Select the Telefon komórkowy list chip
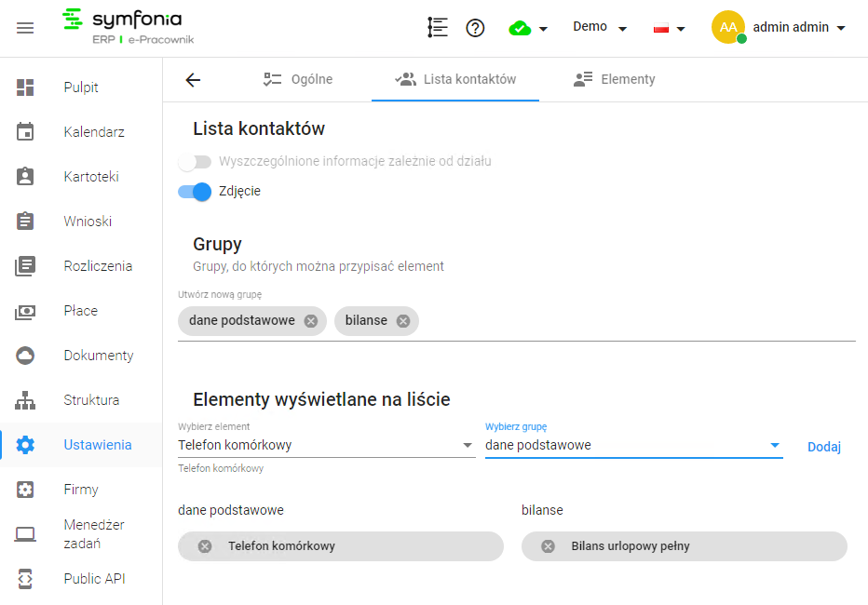This screenshot has height=605, width=868. (x=341, y=546)
